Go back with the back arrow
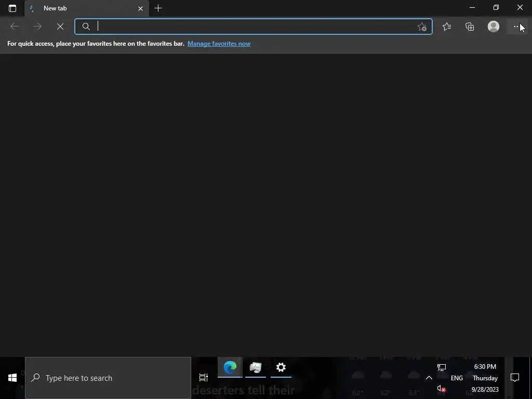Screen dimensions: 532x399 tap(14, 26)
